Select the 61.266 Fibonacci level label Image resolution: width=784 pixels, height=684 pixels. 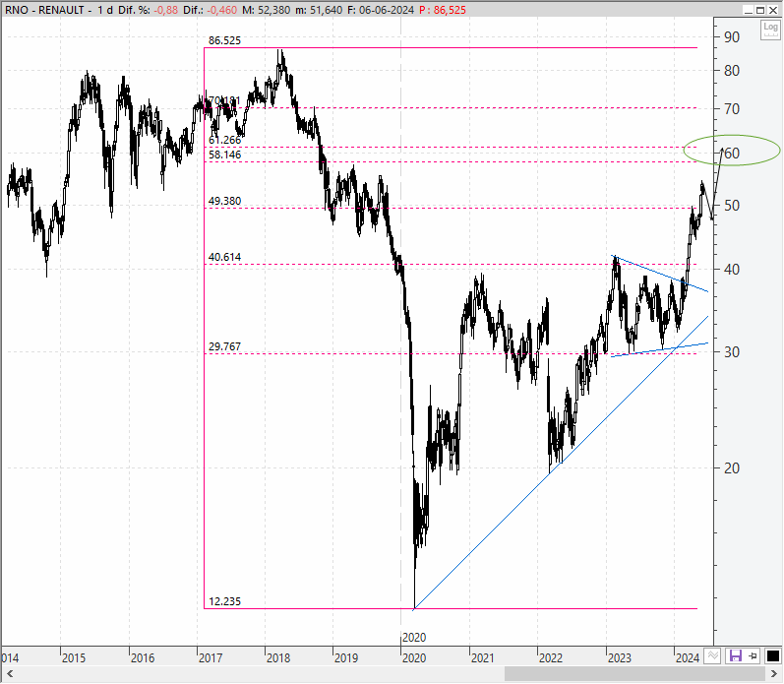[224, 140]
